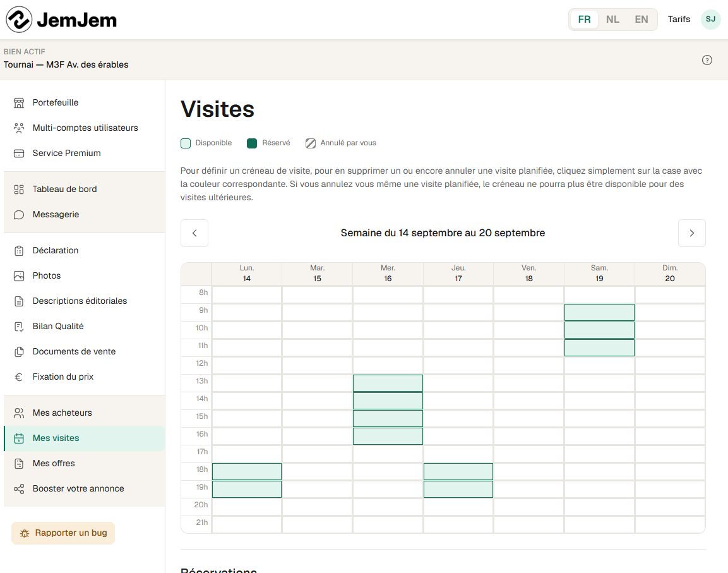Open the SJ user avatar
The image size is (728, 573).
[710, 19]
